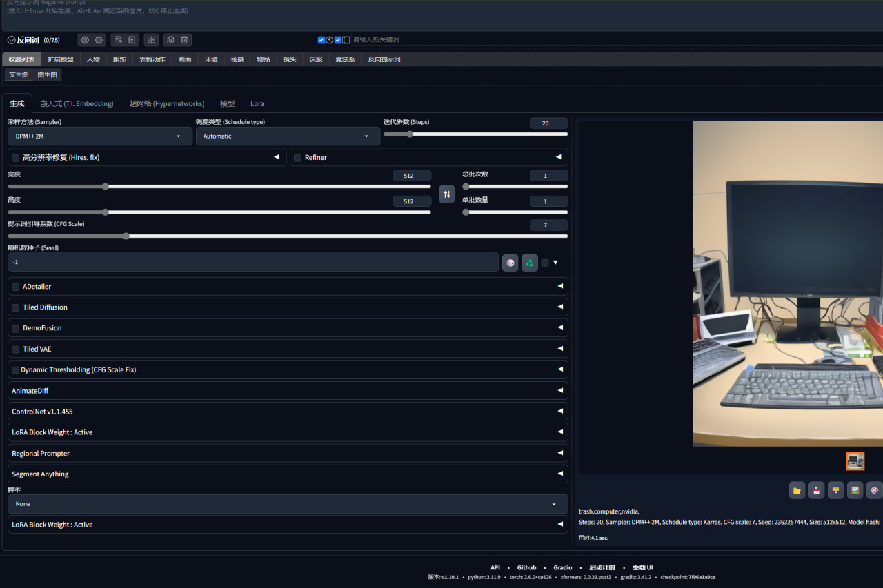Screen dimensions: 883x588
Task: Open the 扩展模型 keyword category tab
Action: pos(60,59)
